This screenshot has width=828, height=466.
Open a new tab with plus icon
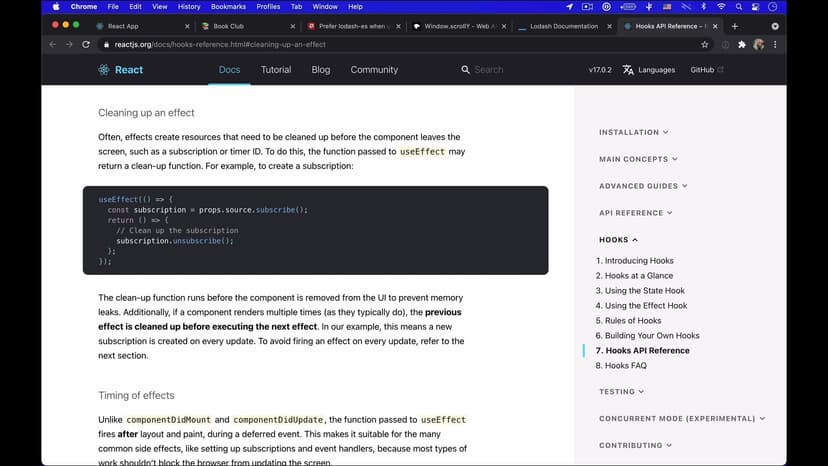click(x=735, y=26)
